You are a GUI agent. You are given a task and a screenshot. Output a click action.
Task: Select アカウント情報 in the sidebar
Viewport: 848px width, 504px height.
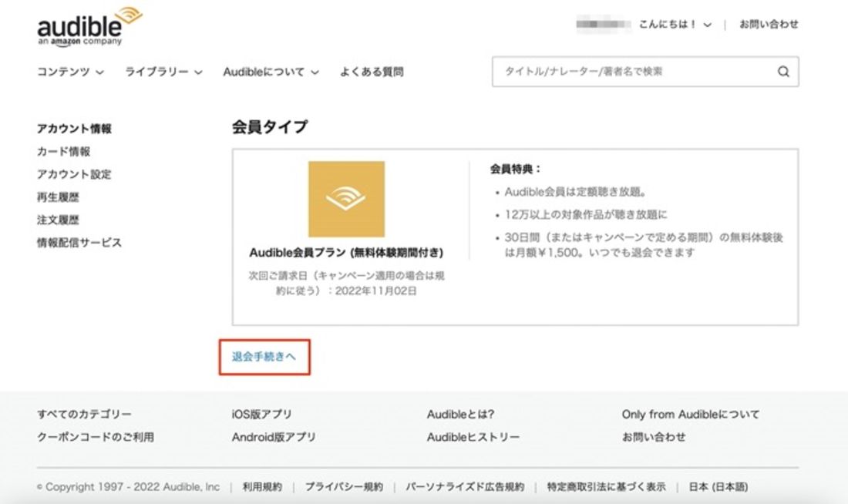click(74, 129)
